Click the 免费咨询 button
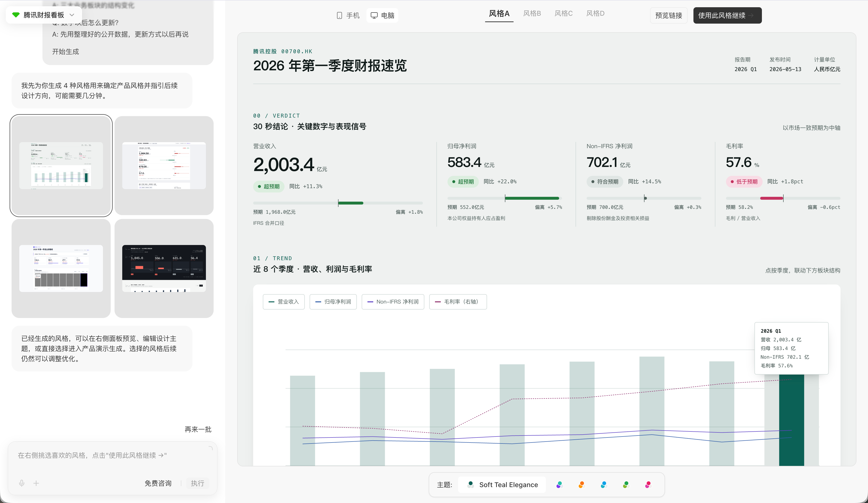This screenshot has height=503, width=868. [158, 483]
